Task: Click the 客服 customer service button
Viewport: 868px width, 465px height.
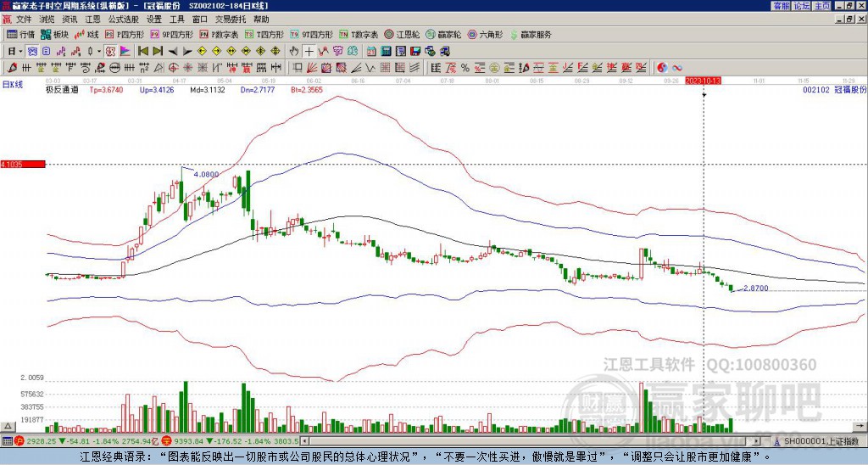Action: 781,6
